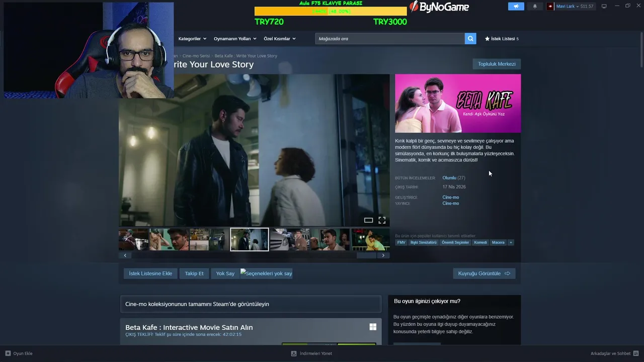Open the announcements megaphone icon

[516, 7]
